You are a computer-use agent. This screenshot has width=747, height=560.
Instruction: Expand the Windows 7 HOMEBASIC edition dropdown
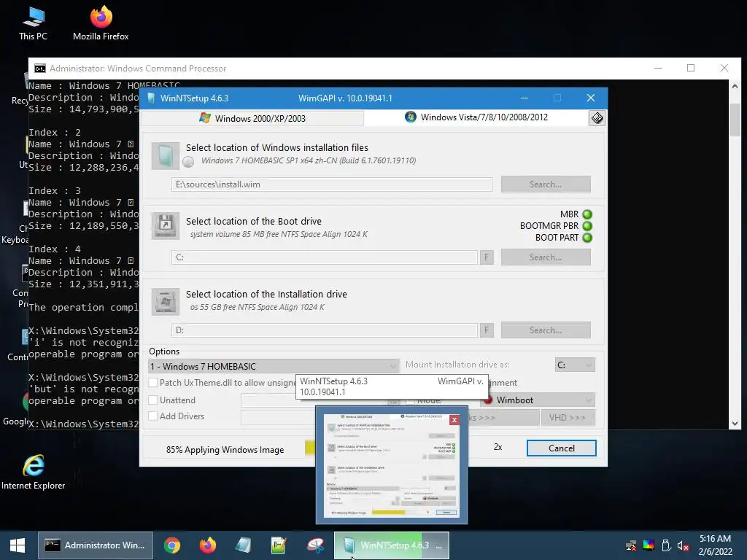274,366
